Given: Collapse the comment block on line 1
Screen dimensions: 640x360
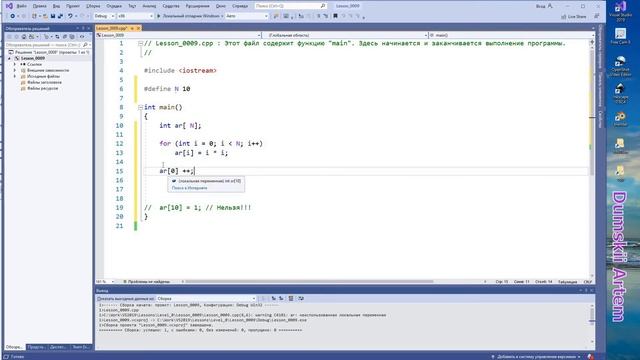Looking at the screenshot, I should click(x=140, y=43).
